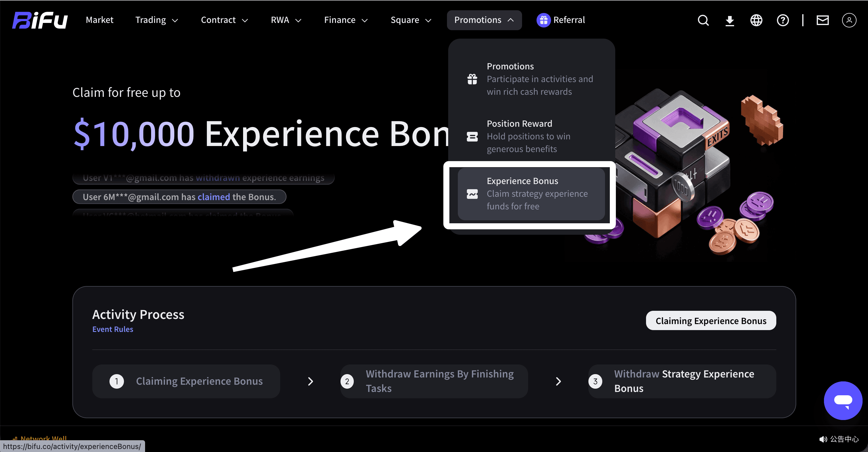Collapse the Promotions dropdown
Viewport: 868px width, 452px height.
click(484, 20)
